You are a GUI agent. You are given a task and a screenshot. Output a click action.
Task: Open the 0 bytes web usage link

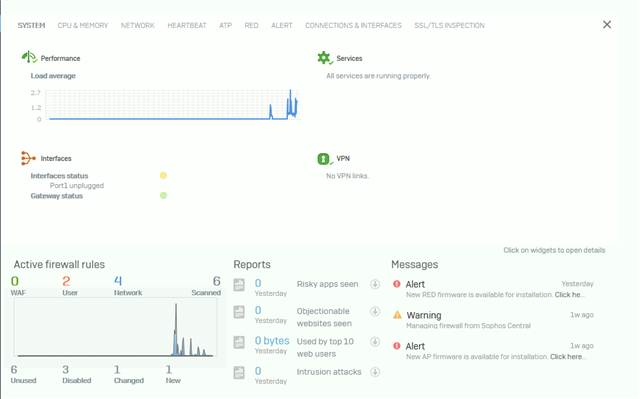click(272, 340)
